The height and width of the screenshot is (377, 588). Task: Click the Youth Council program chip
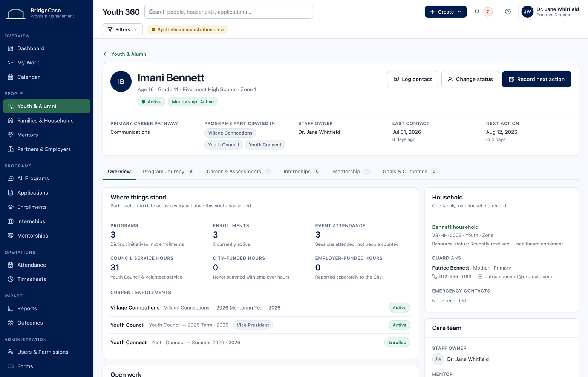[224, 145]
